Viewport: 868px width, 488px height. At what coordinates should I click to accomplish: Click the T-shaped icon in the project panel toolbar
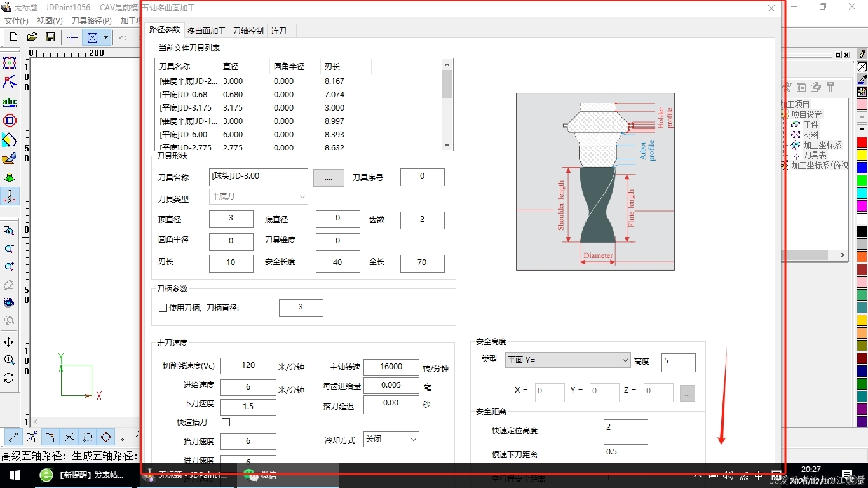pos(830,87)
